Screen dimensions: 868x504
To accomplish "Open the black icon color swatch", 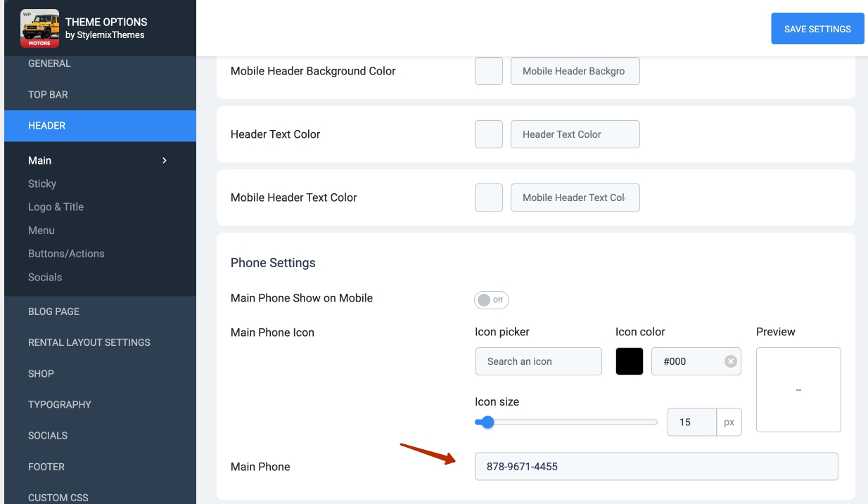I will pos(629,361).
